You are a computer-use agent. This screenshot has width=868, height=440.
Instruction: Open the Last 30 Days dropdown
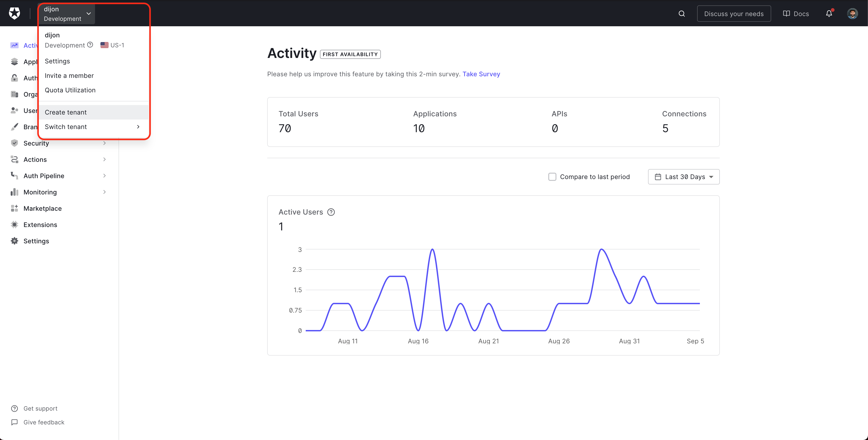pos(684,177)
